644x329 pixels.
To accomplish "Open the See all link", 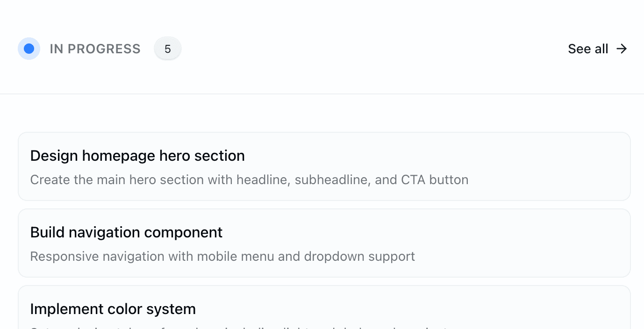I will tap(588, 49).
